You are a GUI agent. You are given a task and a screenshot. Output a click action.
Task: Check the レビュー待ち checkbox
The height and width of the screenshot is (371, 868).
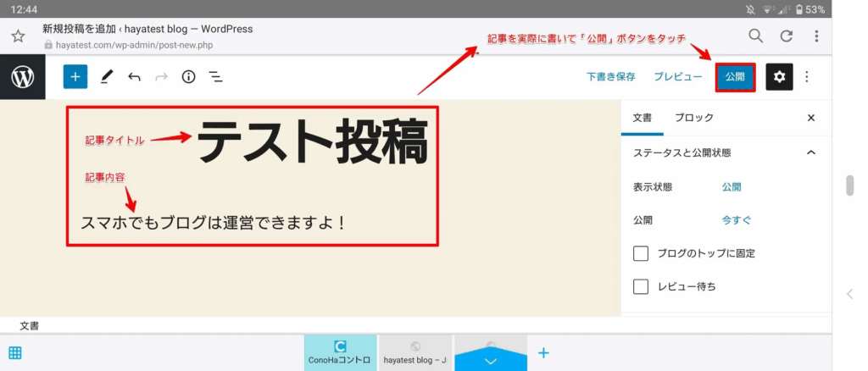[x=642, y=286]
